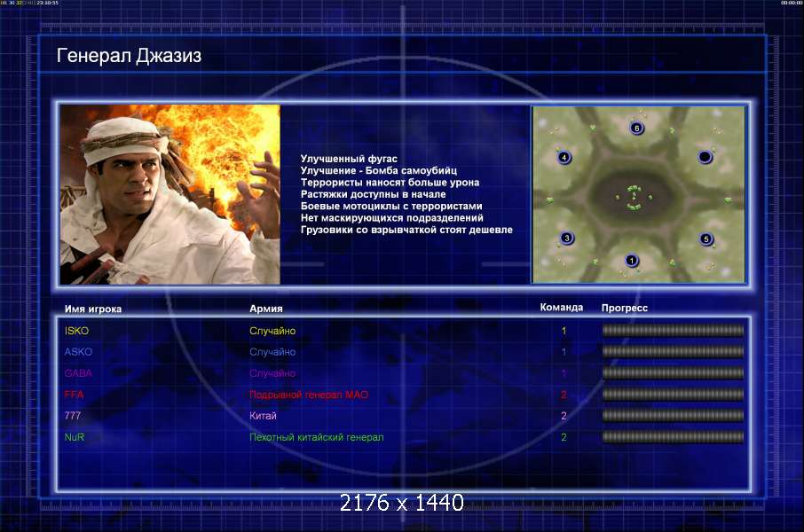804x532 pixels.
Task: Click ISKO's army value 'Случайно'
Action: click(x=272, y=331)
